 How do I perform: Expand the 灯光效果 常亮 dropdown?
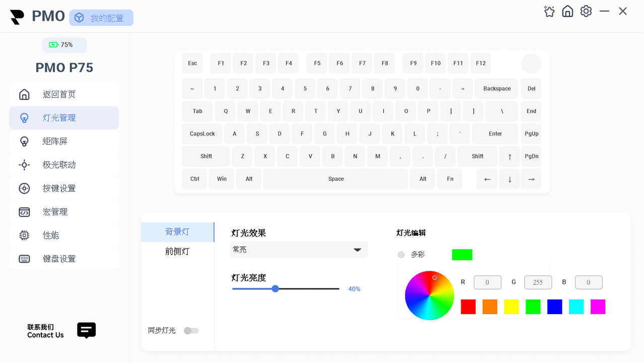pyautogui.click(x=299, y=250)
